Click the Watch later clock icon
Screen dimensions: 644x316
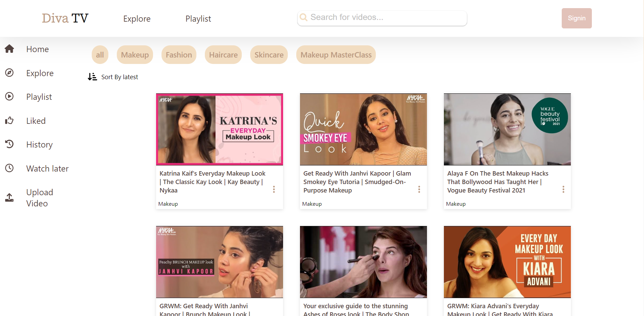click(9, 168)
